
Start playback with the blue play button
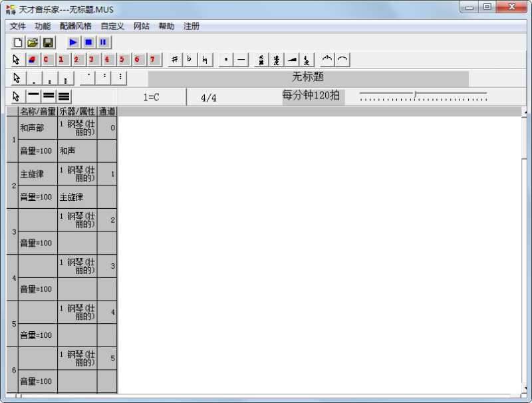73,43
